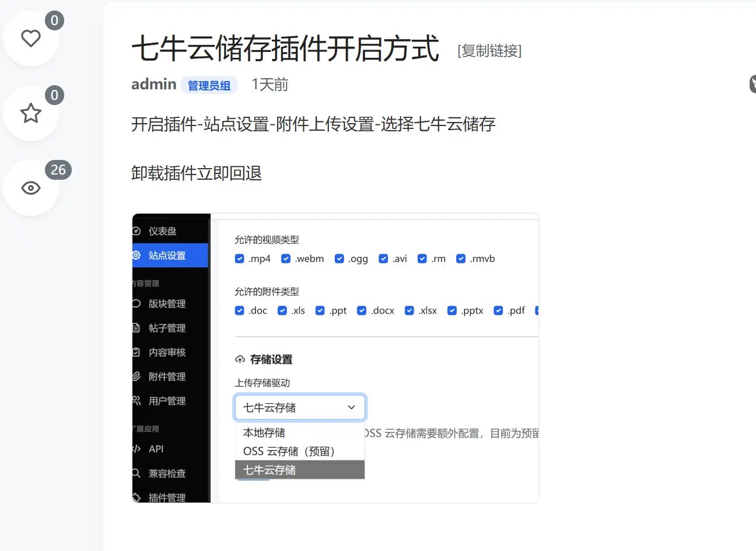Click the 允许的视频类型 label
756x551 pixels.
pos(267,239)
